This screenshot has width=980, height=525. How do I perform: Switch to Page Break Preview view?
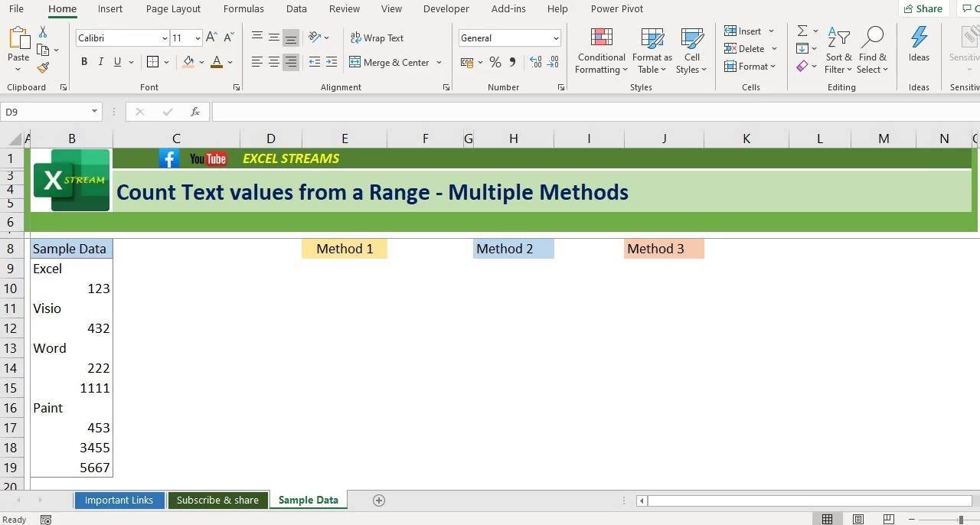[x=890, y=520]
